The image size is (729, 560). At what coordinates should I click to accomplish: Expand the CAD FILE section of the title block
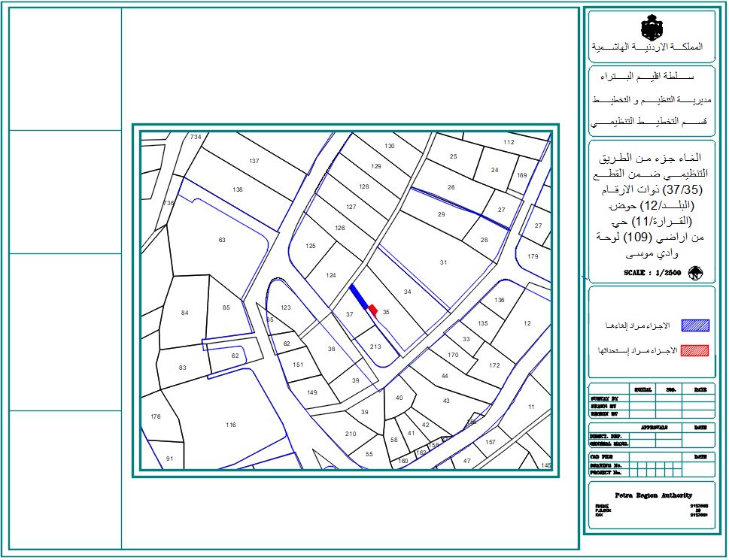pos(602,457)
